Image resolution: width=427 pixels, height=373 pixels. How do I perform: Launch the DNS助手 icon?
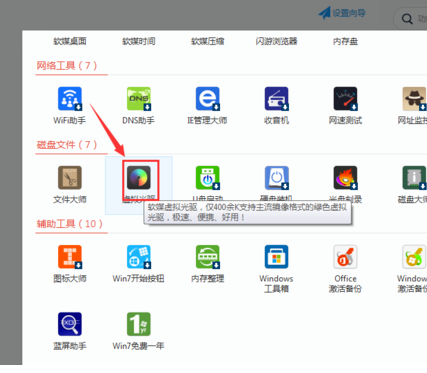click(x=139, y=99)
